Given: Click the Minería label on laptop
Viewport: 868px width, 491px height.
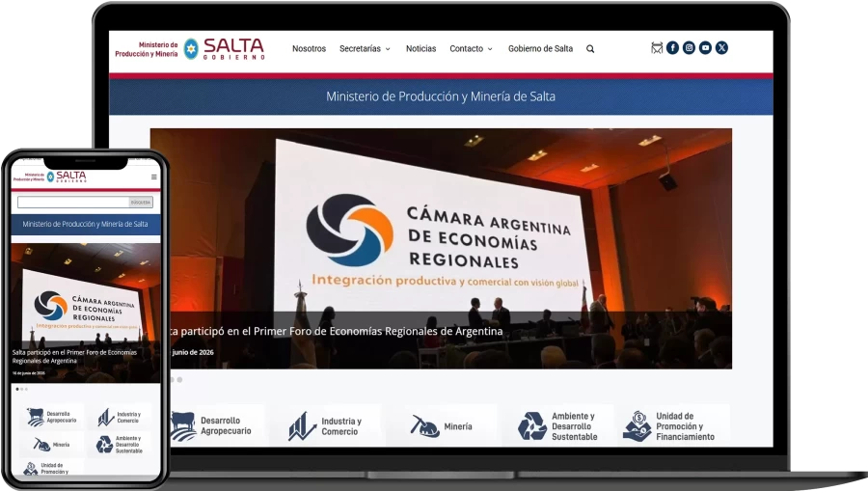Looking at the screenshot, I should click(x=458, y=426).
